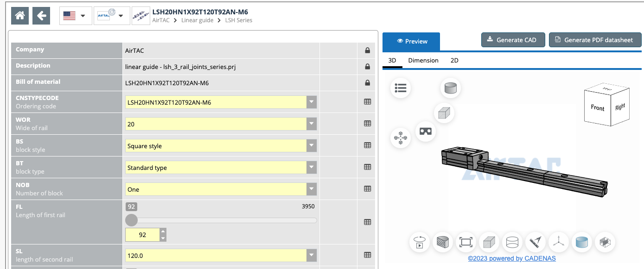Select the blue shaded cylinder render mode

pyautogui.click(x=582, y=242)
